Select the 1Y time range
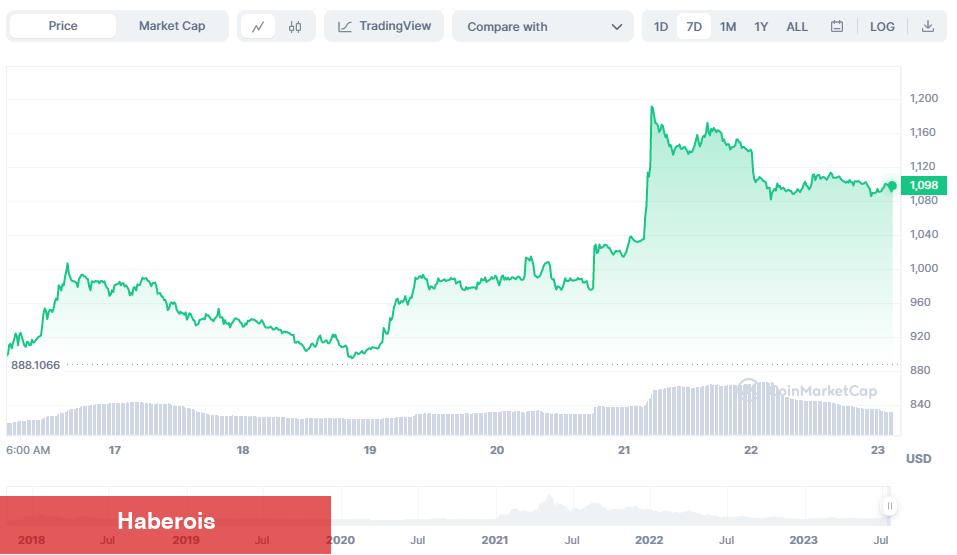Screen dimensions: 957x555 point(760,27)
